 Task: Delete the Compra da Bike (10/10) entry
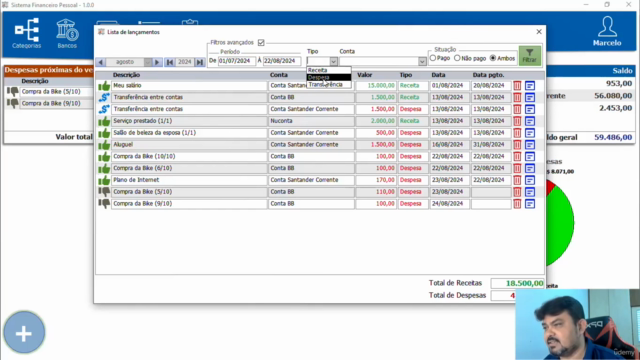517,156
